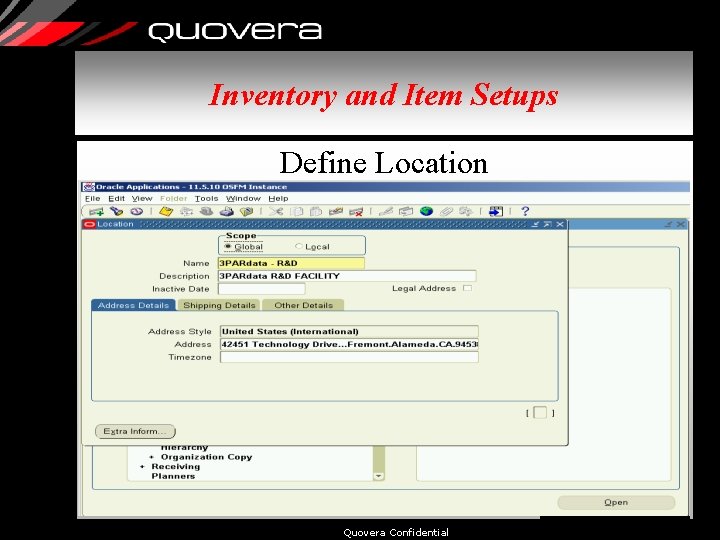Select Organization Copy in the navigator list
Screen dimensions: 720x540
tap(206, 457)
